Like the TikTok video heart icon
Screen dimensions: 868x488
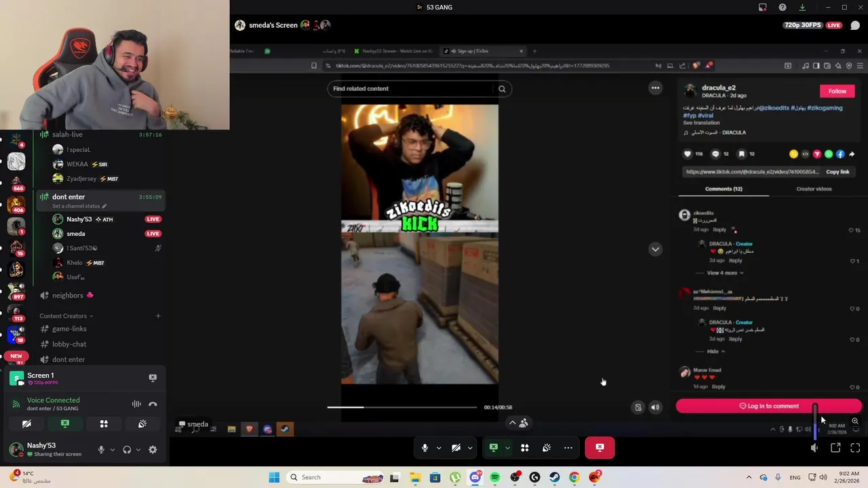(688, 154)
